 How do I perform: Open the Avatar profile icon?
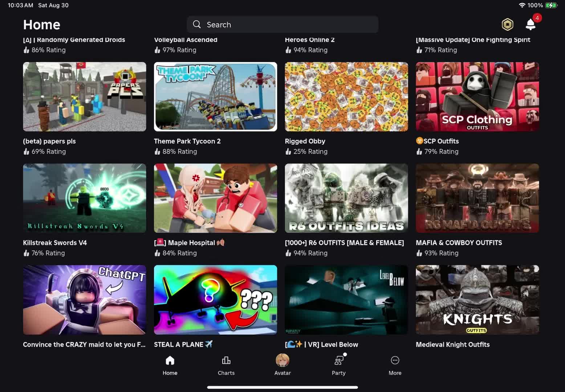[x=282, y=360]
